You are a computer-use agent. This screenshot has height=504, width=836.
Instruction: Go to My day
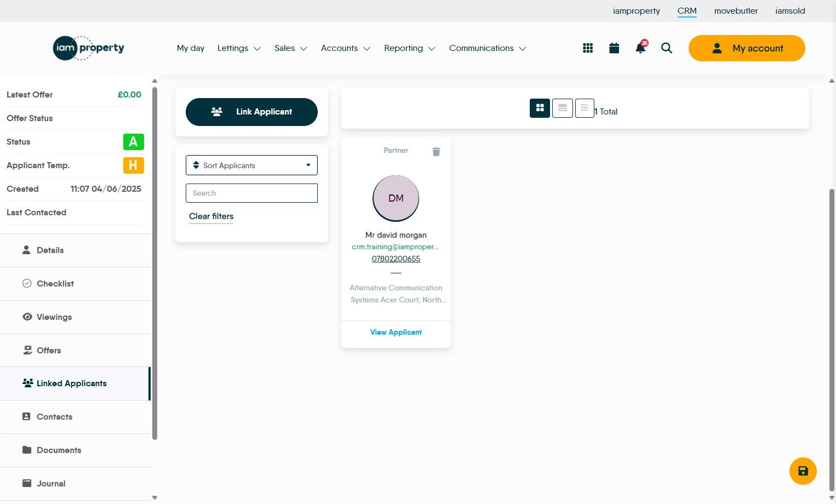191,48
